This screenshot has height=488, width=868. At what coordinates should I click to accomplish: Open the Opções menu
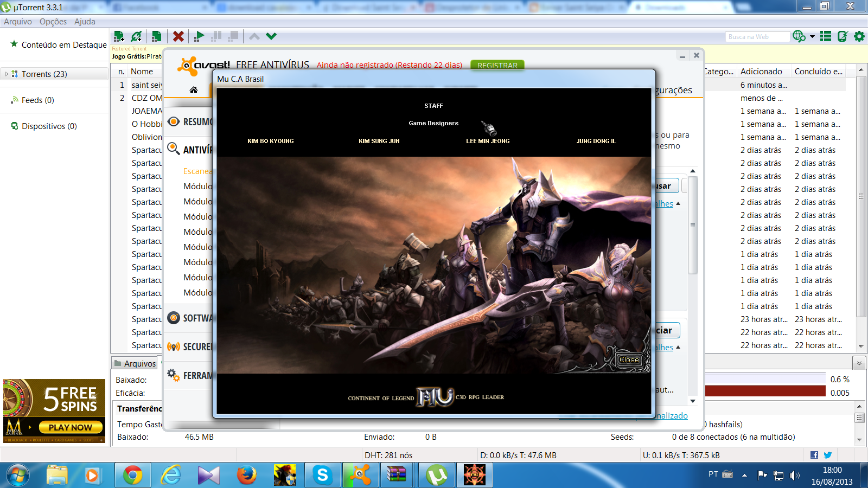pyautogui.click(x=53, y=22)
